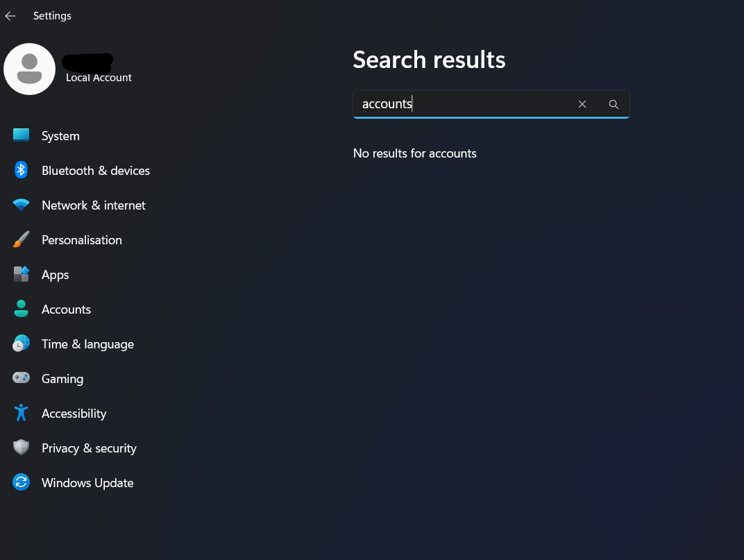Select Privacy & security text entry
Viewport: 744px width, 560px height.
pos(90,448)
